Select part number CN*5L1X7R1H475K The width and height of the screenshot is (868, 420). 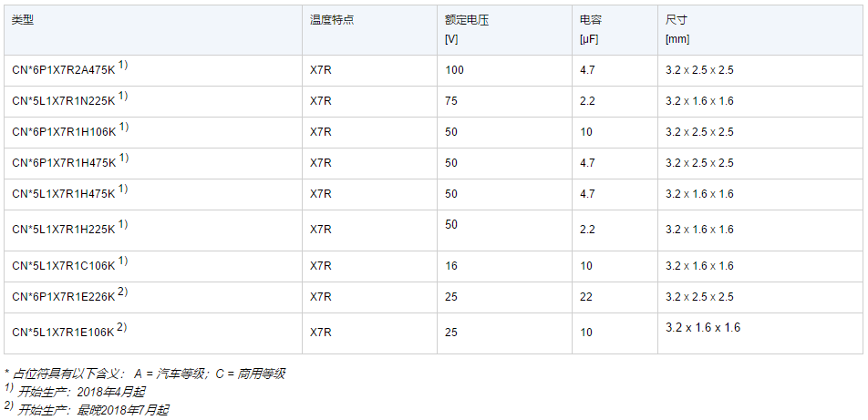click(x=64, y=194)
